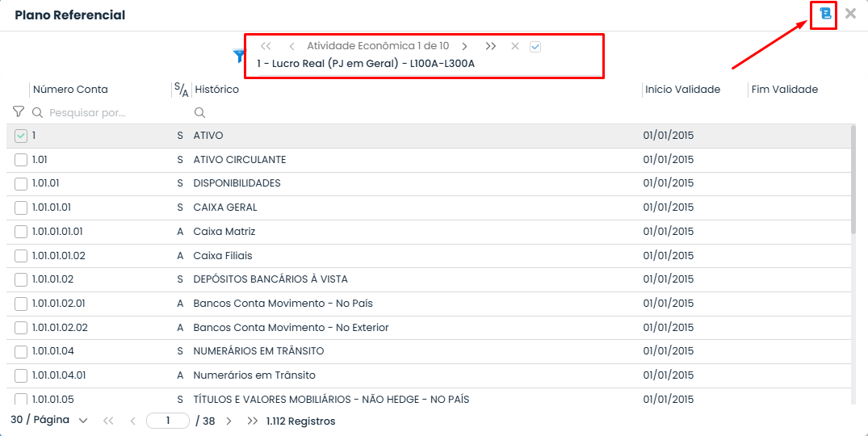Check the box for DEPÓSITOS BANCÁRIOS À VISTA
The height and width of the screenshot is (436, 868).
[x=20, y=279]
